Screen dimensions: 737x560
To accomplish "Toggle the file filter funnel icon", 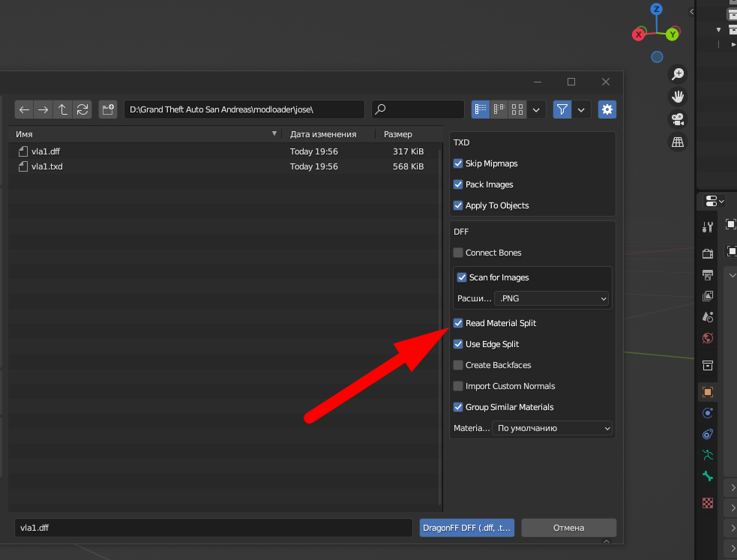I will 562,109.
